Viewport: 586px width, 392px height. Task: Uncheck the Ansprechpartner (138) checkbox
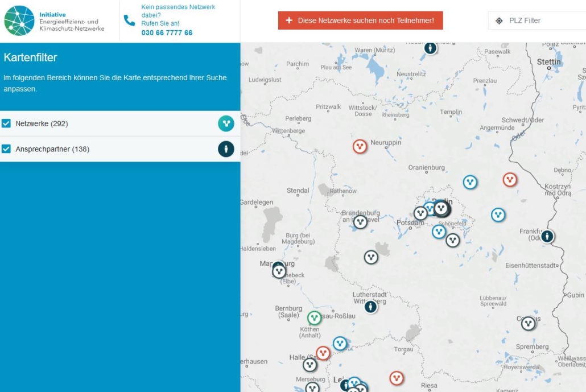tap(7, 149)
